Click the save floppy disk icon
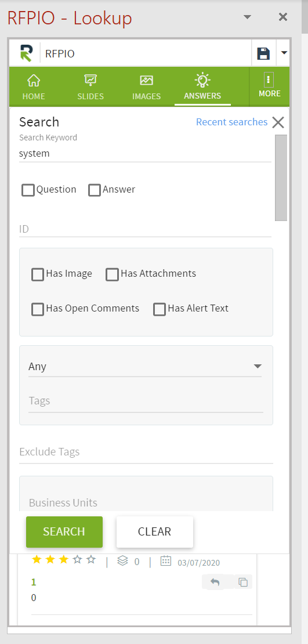 coord(263,53)
